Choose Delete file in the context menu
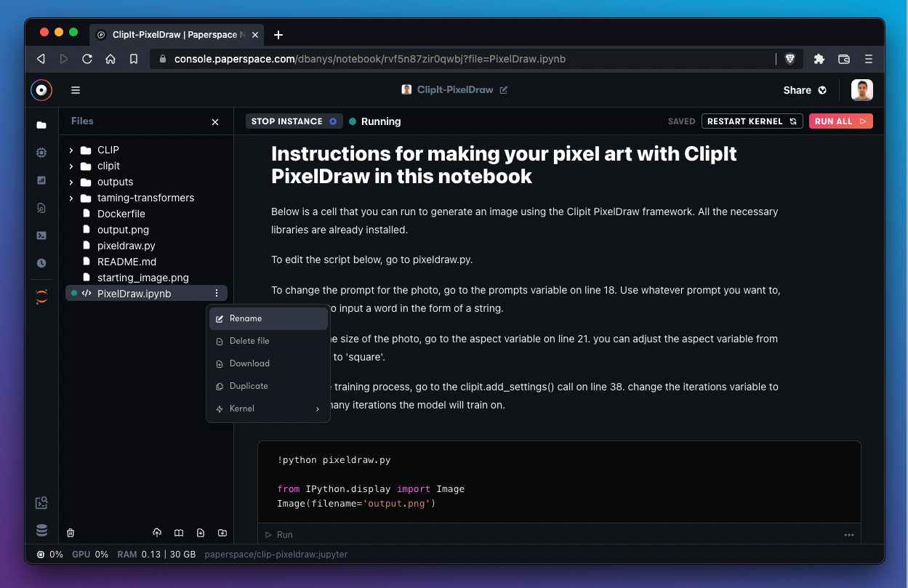 pyautogui.click(x=268, y=341)
